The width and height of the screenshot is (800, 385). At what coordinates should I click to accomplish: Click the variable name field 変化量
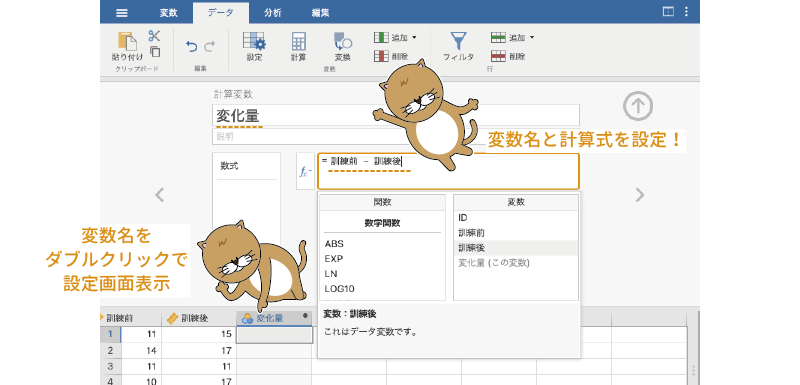[396, 115]
